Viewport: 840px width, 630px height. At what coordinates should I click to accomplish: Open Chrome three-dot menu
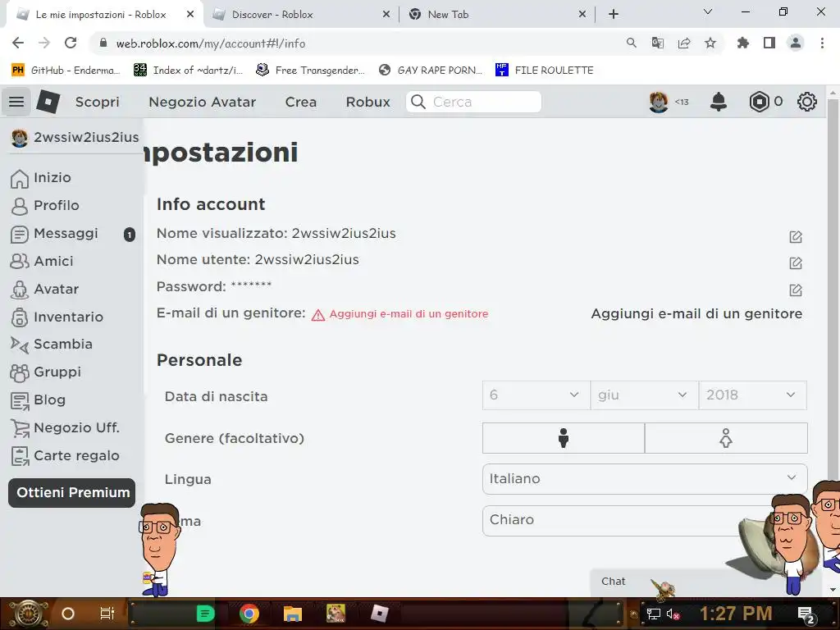(822, 43)
